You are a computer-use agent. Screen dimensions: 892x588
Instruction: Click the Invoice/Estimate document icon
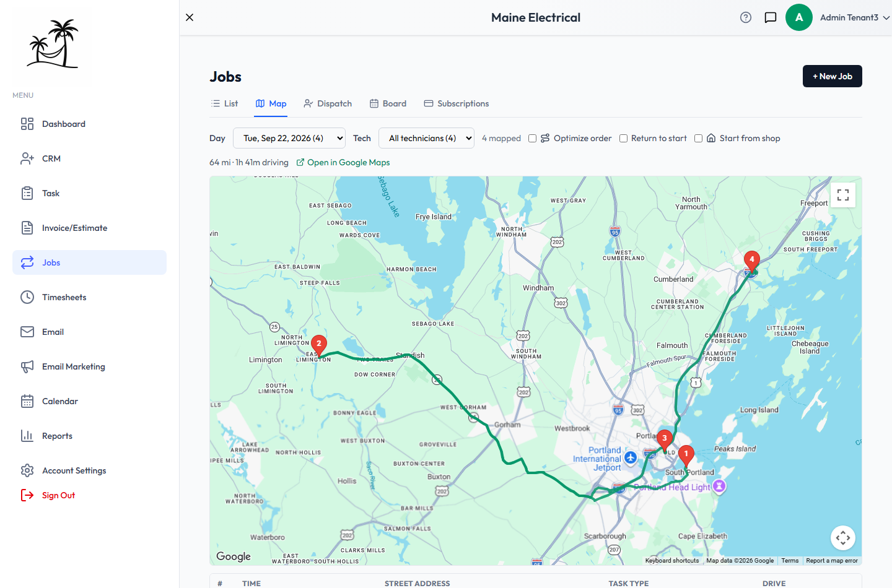pos(27,228)
